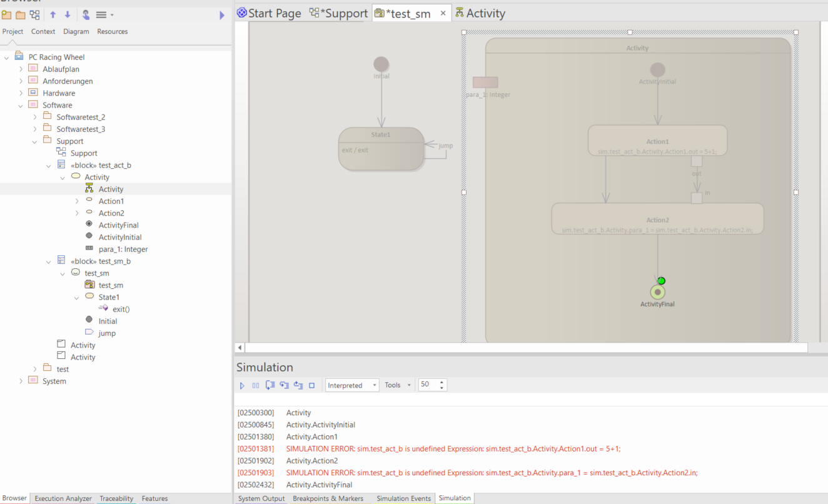Viewport: 828px width, 504px height.
Task: Expand the Action1 node
Action: 77,201
